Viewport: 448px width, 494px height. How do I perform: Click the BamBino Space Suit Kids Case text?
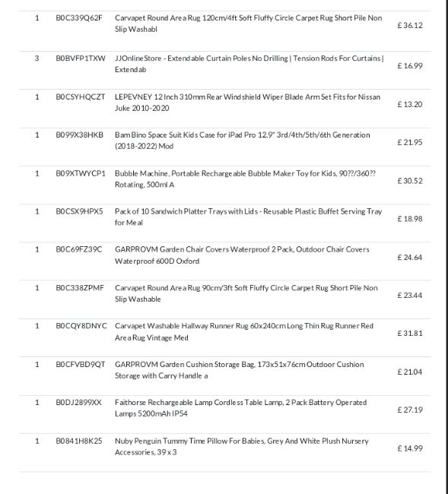tap(243, 140)
